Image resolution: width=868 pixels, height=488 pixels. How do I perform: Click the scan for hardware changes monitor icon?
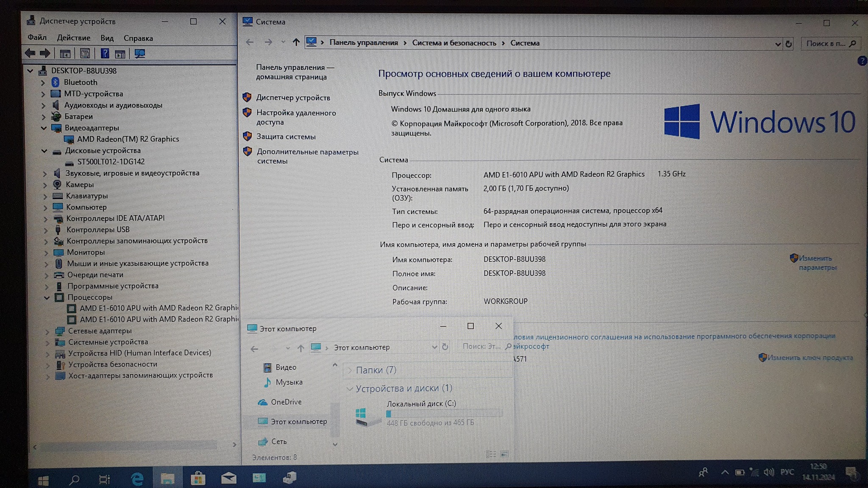[139, 54]
